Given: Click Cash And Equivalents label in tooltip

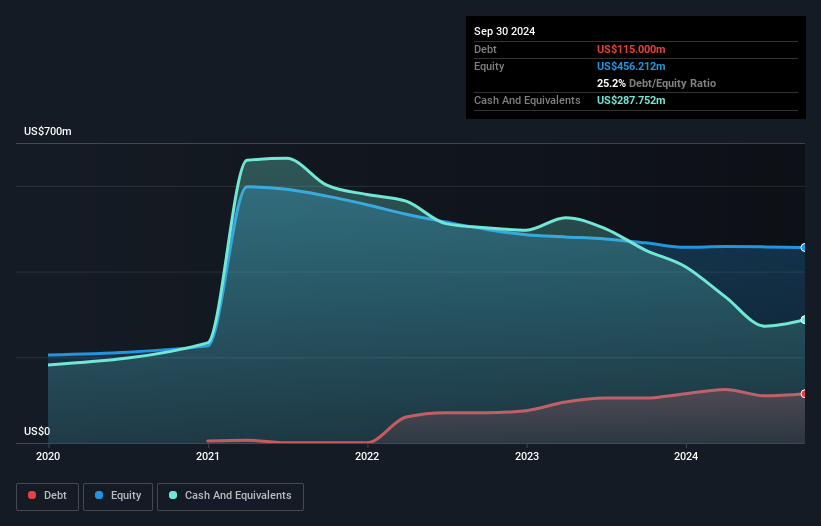Looking at the screenshot, I should point(527,100).
